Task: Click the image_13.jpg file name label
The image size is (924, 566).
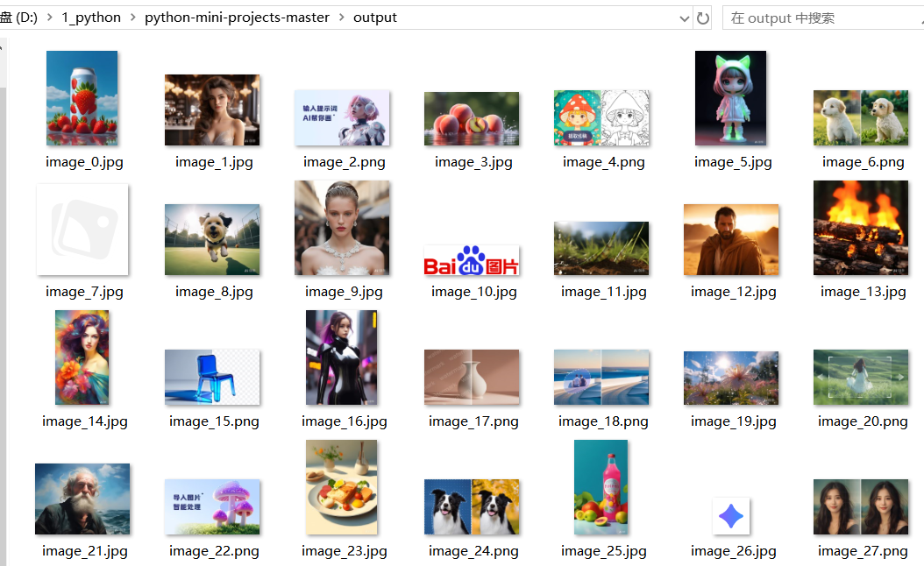Action: click(x=864, y=292)
